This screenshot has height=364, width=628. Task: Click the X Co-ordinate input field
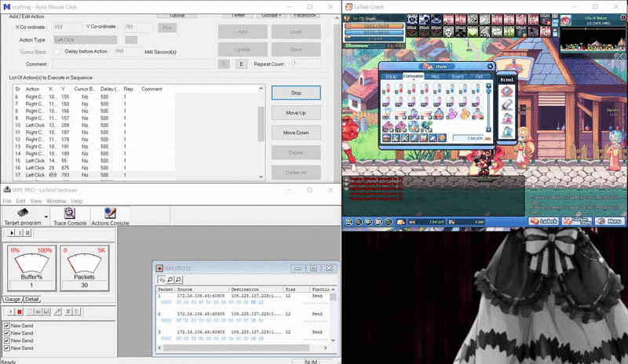pyautogui.click(x=68, y=27)
